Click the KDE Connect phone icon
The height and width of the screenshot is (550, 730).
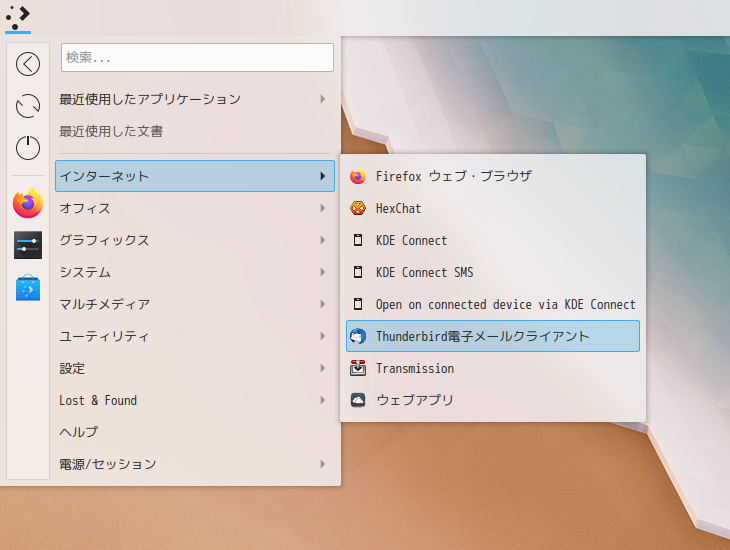[x=358, y=240]
